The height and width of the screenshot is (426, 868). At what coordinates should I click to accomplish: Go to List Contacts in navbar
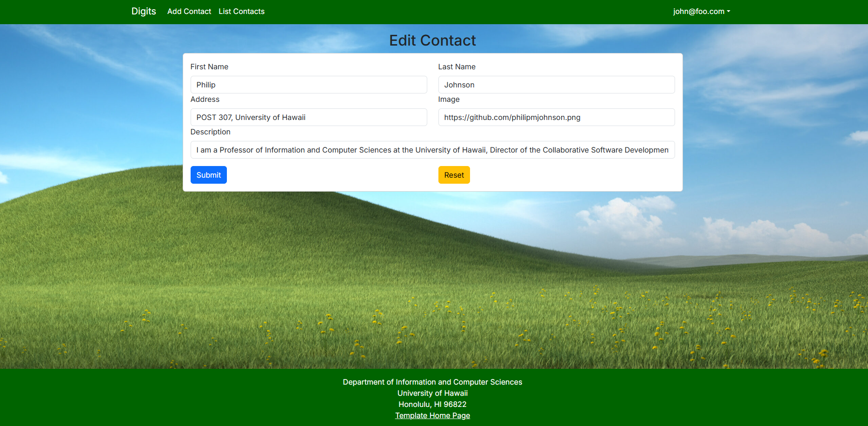(x=241, y=11)
